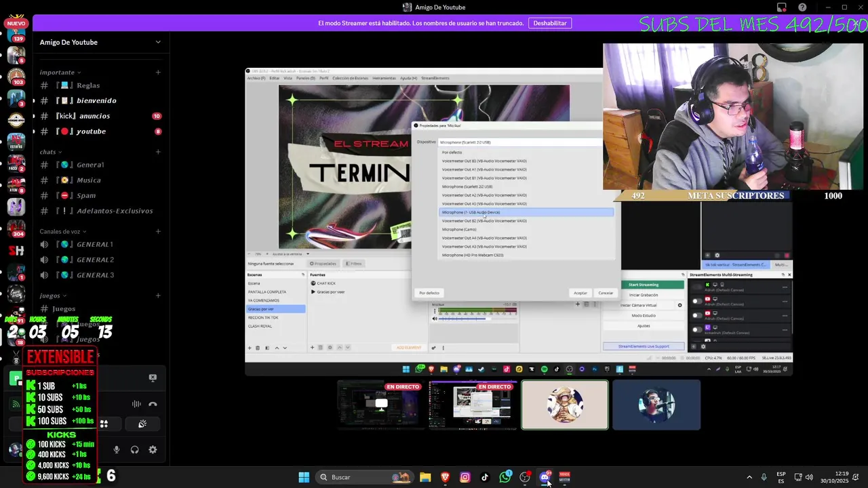Join the GENERAL 2 voice channel
Screen dimensions: 868x488
100,260
